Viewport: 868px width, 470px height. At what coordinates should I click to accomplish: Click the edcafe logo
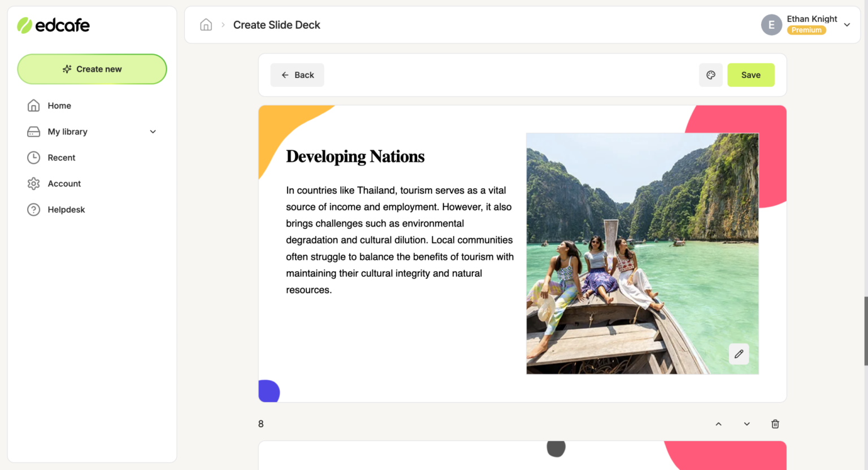[53, 25]
